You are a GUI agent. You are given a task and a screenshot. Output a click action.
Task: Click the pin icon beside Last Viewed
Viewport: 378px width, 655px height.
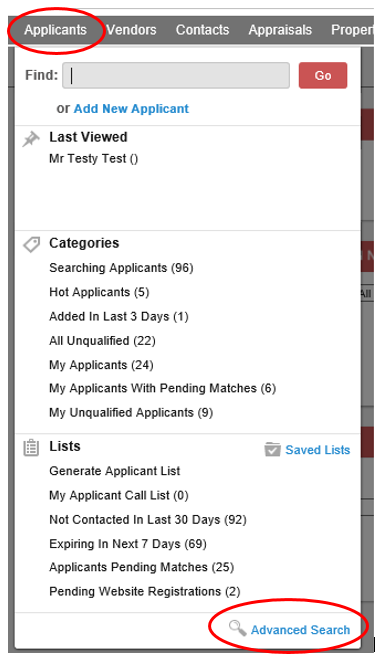coord(31,139)
